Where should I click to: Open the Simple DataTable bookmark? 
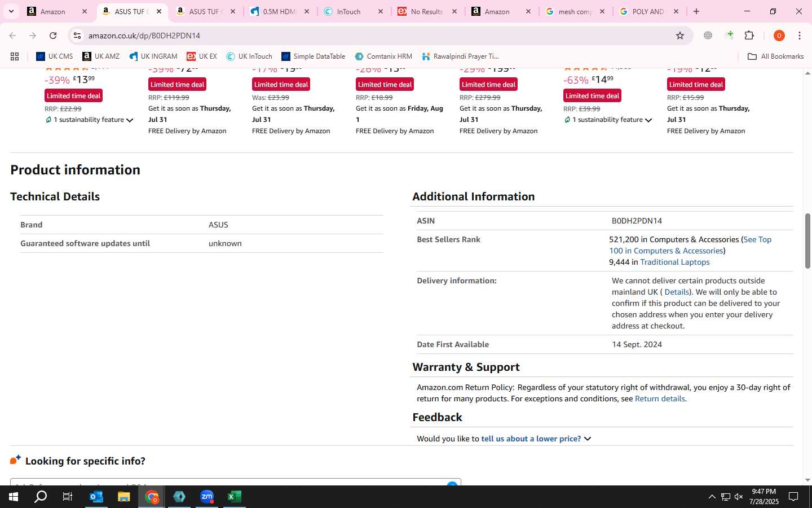click(x=314, y=56)
